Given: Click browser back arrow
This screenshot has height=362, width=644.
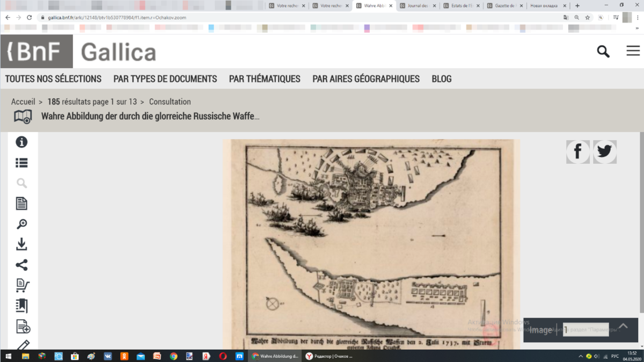Looking at the screenshot, I should tap(8, 17).
